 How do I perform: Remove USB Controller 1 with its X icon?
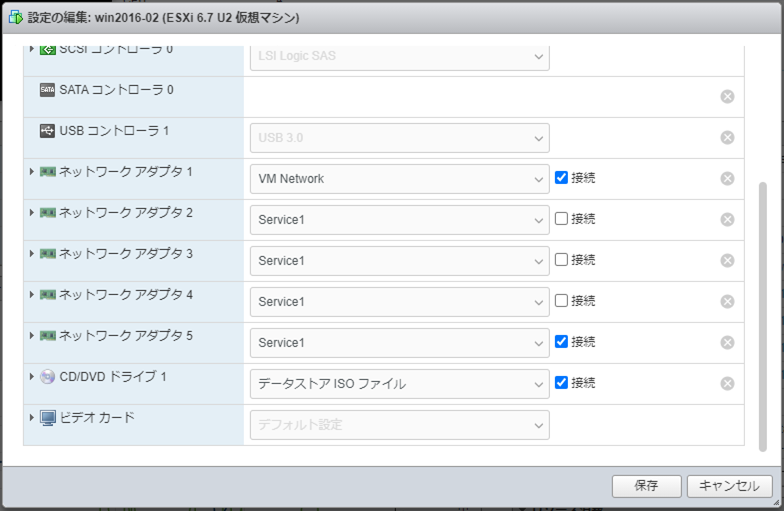coord(727,137)
